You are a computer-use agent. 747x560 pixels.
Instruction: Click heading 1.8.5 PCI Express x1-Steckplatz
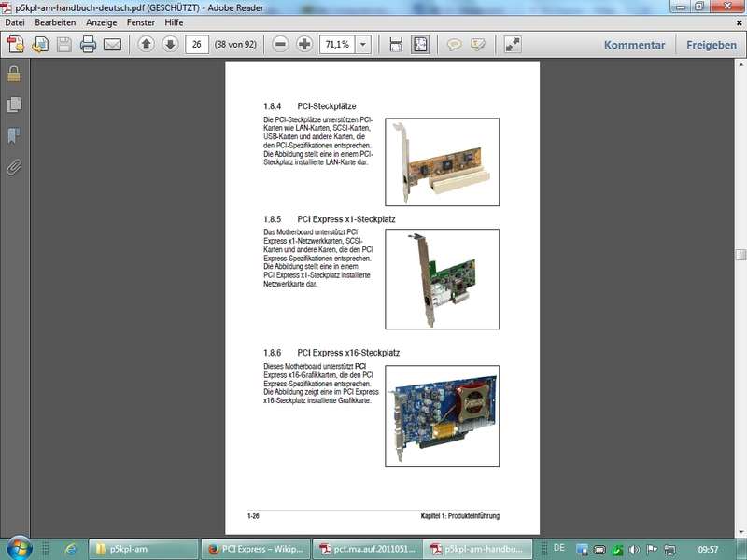click(330, 219)
